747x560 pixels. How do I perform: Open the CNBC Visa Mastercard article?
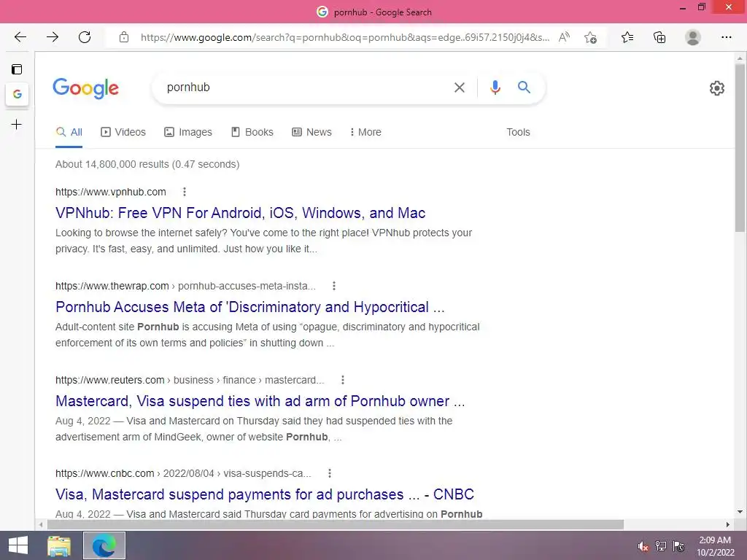point(264,494)
